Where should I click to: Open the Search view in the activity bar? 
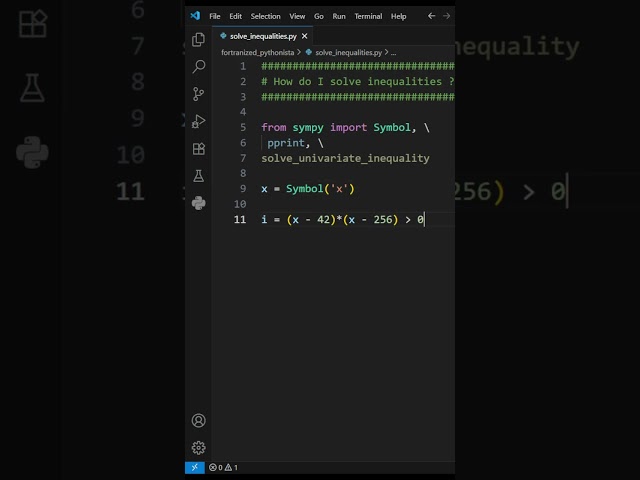click(x=198, y=67)
